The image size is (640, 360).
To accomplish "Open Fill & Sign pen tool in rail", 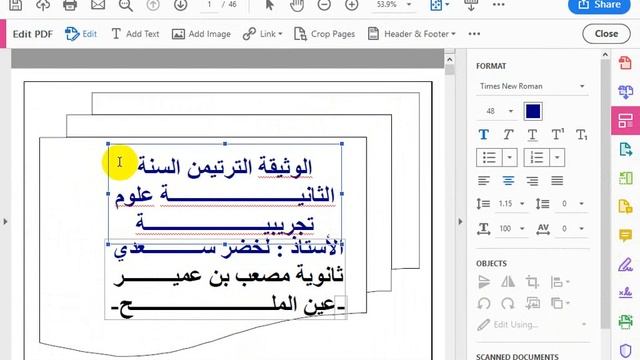I will pyautogui.click(x=625, y=264).
